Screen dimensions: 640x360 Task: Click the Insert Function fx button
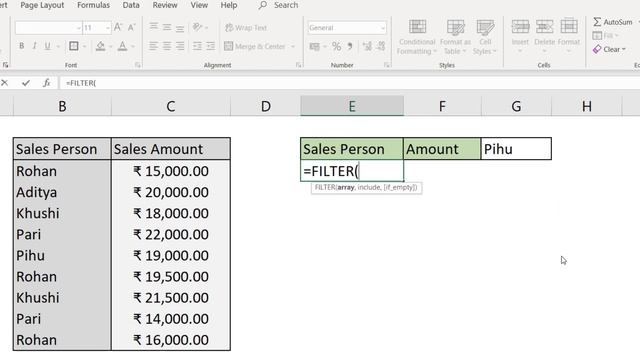pos(47,83)
